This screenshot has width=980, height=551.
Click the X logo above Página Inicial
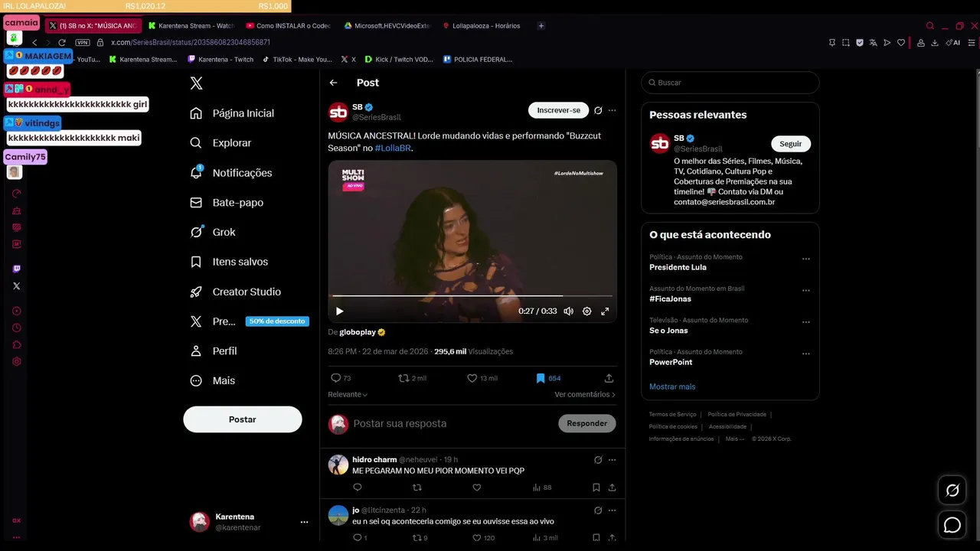tap(196, 83)
